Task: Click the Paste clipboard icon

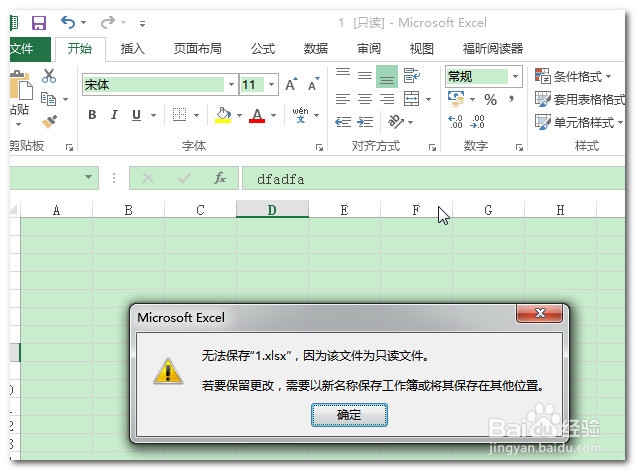Action: click(20, 85)
